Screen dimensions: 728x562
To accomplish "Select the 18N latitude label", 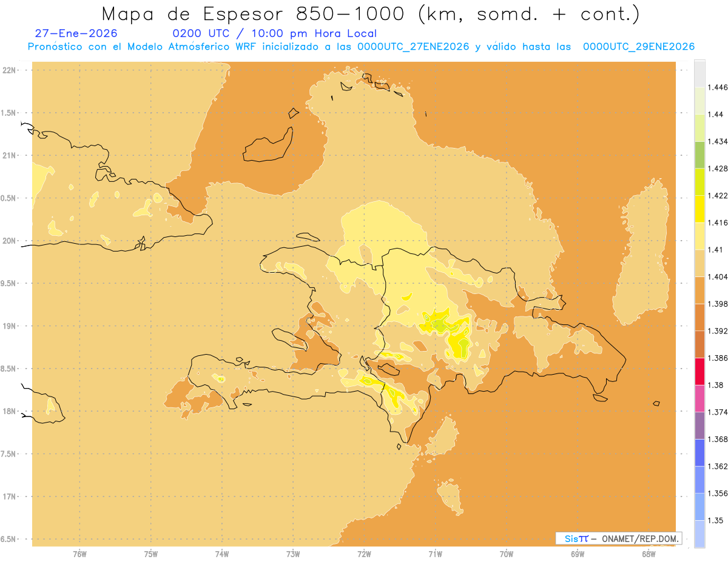I will tap(10, 411).
